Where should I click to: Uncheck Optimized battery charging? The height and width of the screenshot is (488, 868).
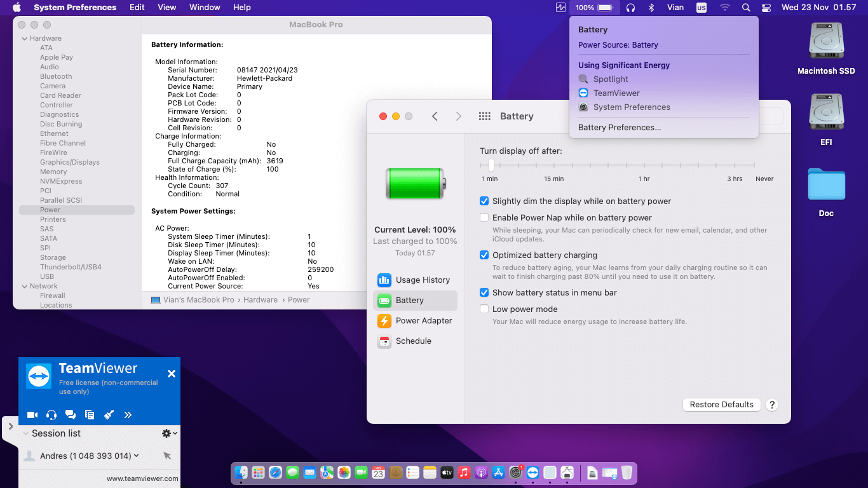coord(484,255)
